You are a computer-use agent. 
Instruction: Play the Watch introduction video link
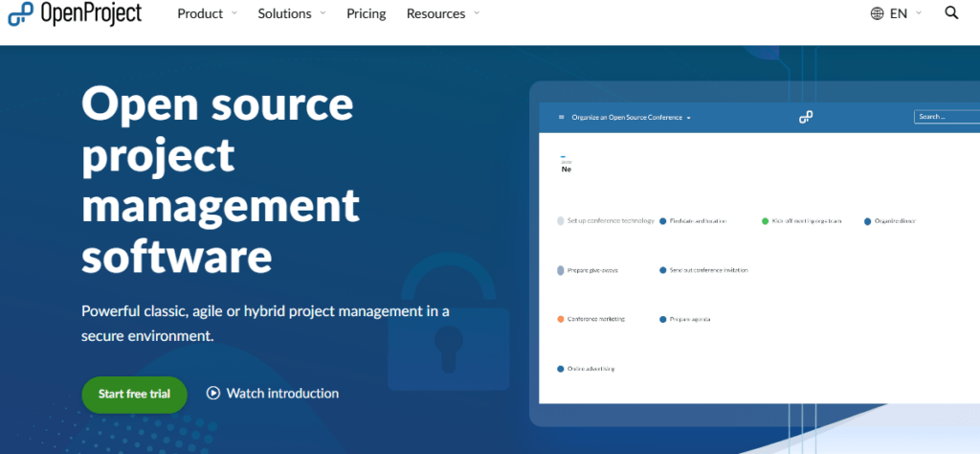pyautogui.click(x=273, y=394)
